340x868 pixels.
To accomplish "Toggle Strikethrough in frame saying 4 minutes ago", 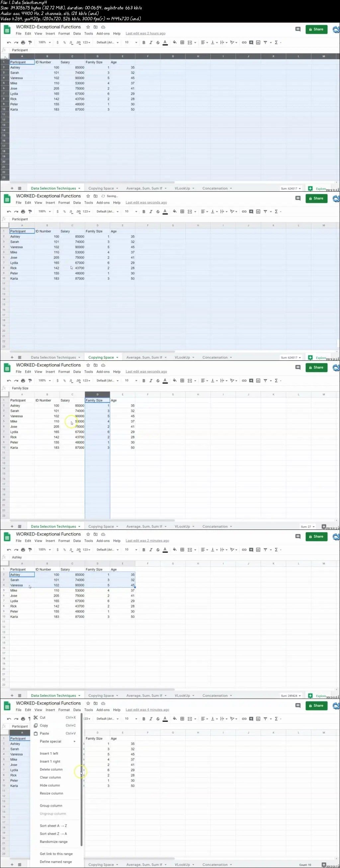I will tap(158, 719).
